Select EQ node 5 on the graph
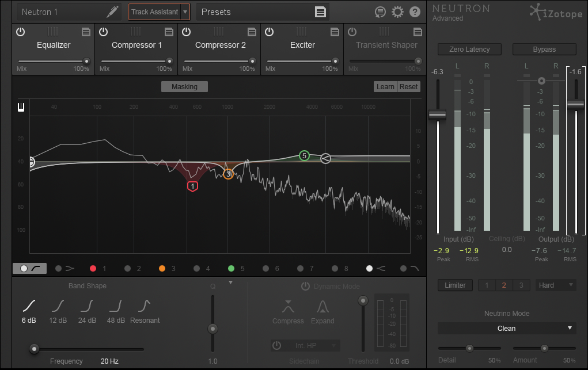 tap(304, 155)
